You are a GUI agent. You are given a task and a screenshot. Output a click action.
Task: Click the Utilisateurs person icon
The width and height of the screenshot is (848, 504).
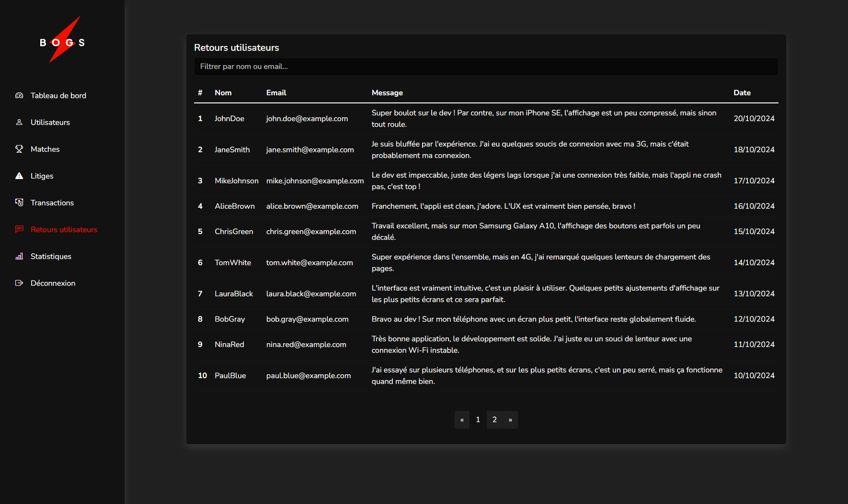click(19, 123)
